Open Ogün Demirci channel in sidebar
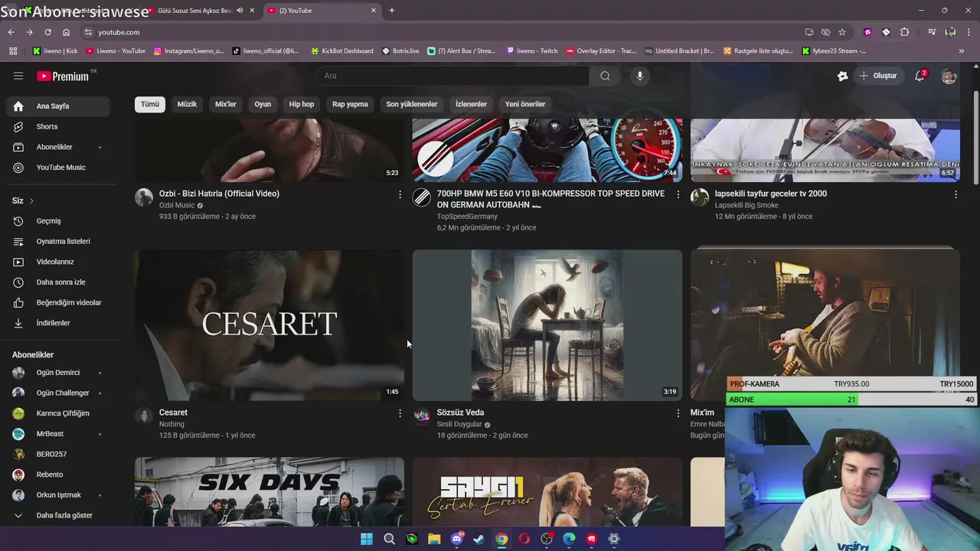980x551 pixels. 58,373
